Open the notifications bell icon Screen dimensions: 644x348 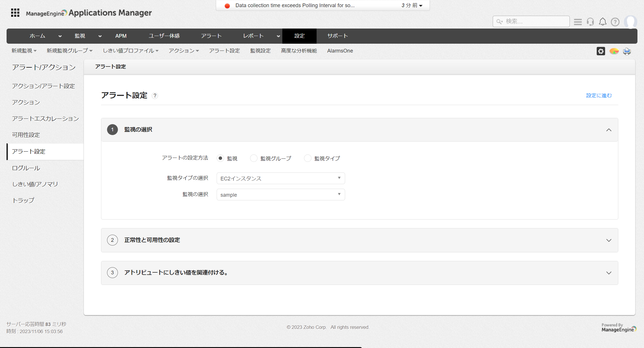603,22
